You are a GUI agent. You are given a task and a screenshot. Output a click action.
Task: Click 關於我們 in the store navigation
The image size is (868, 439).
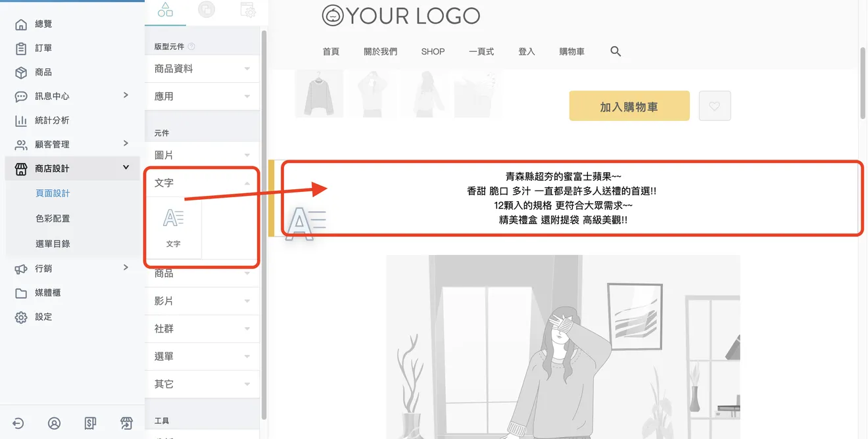click(381, 51)
